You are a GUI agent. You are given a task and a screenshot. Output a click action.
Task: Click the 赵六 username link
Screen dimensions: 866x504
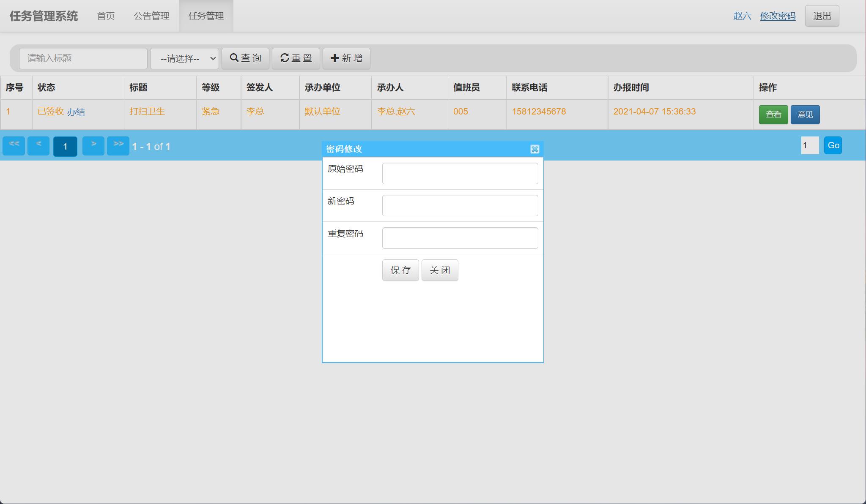742,16
